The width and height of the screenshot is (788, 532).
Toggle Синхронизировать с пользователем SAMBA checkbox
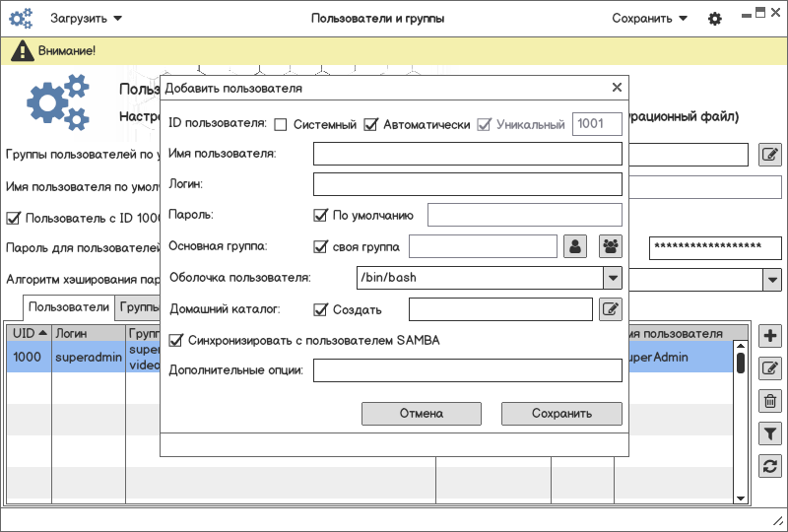tap(175, 341)
